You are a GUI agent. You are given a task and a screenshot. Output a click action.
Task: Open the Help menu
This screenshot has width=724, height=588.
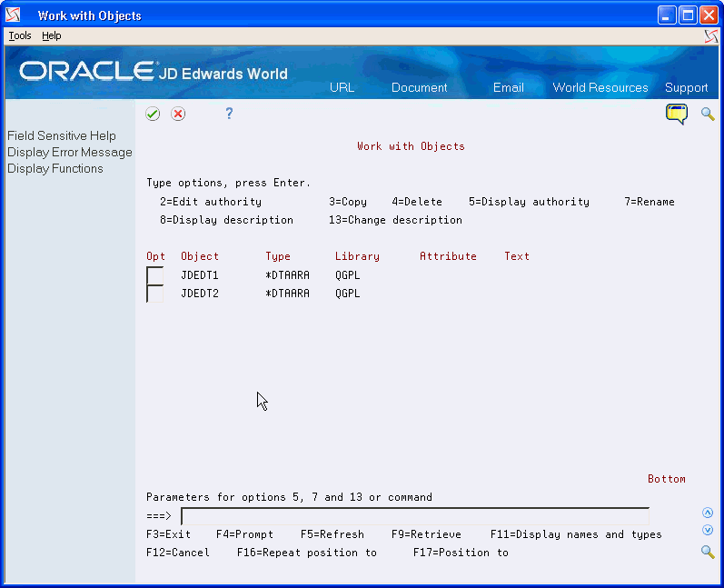point(51,35)
